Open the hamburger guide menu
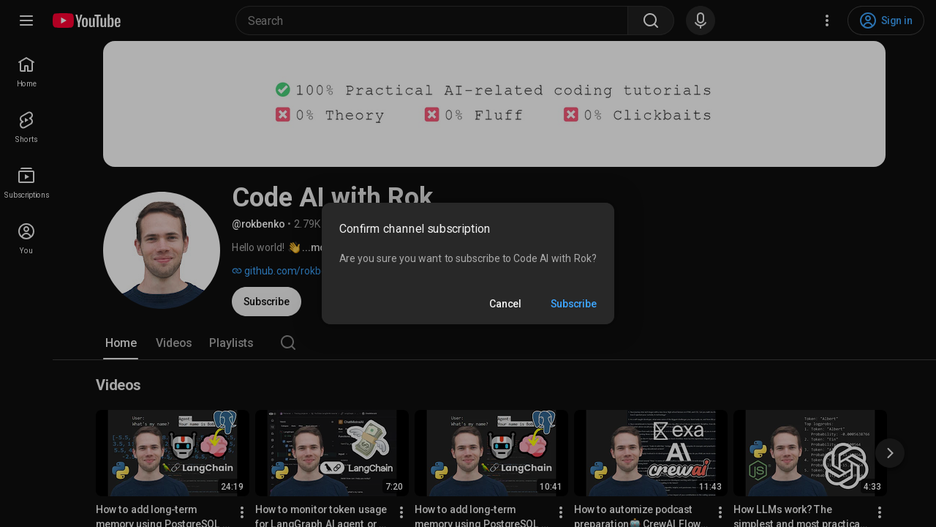 click(x=26, y=21)
